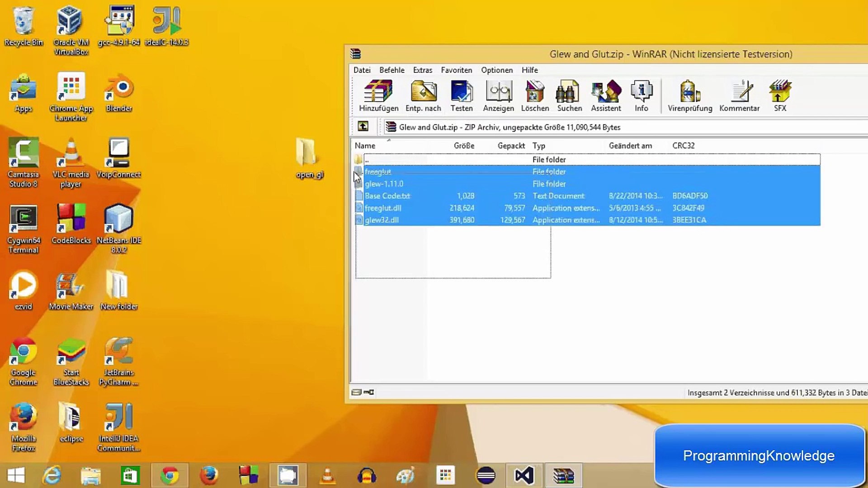
Task: Sort files by clicking the Name column header
Action: tap(365, 145)
